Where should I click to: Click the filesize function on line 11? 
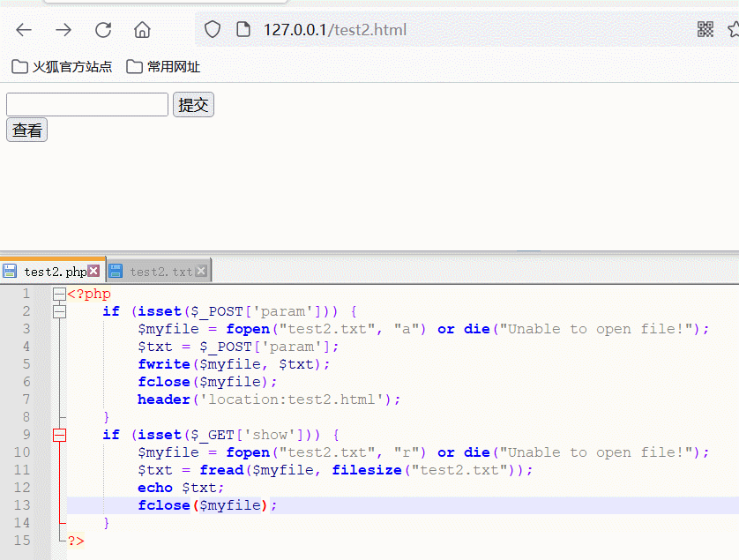pos(367,470)
